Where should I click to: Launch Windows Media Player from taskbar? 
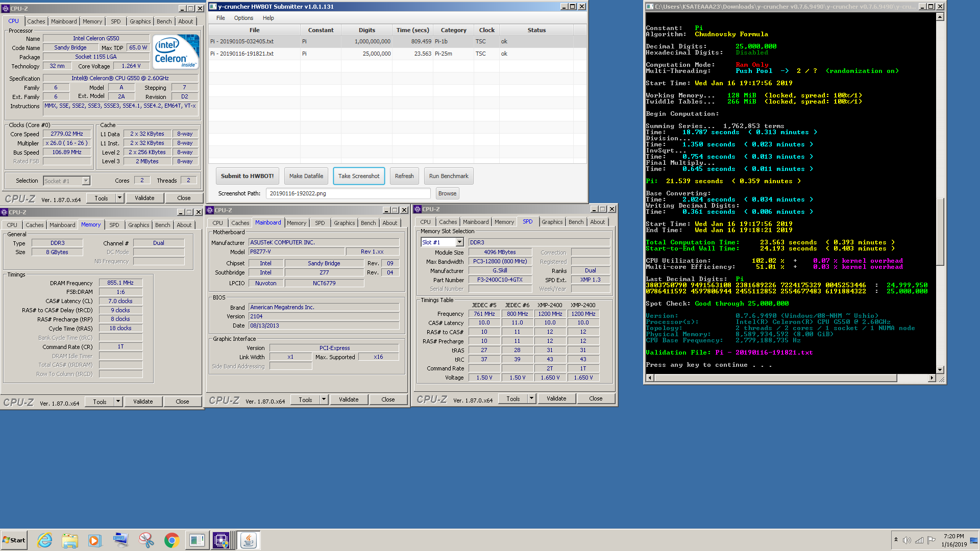coord(95,540)
